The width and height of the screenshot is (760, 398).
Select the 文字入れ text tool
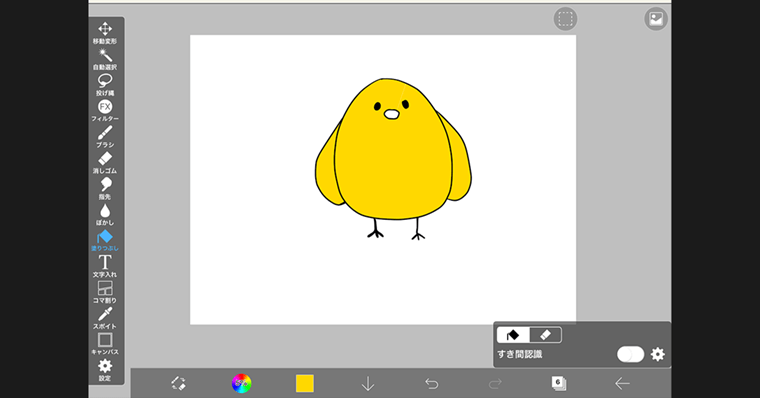click(x=105, y=266)
